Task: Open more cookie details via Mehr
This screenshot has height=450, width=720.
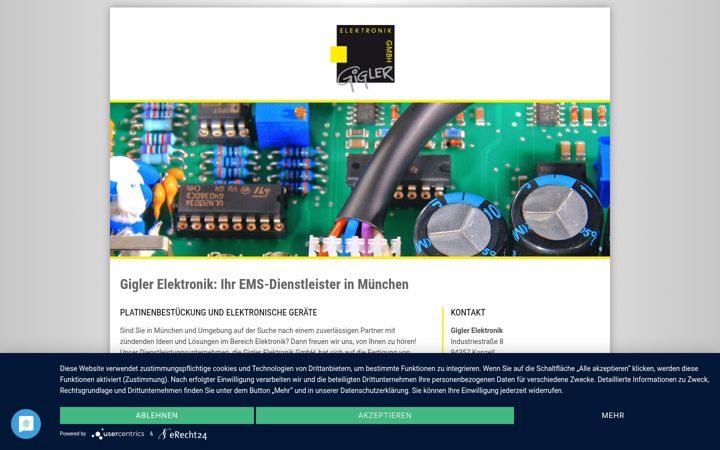Action: 613,415
